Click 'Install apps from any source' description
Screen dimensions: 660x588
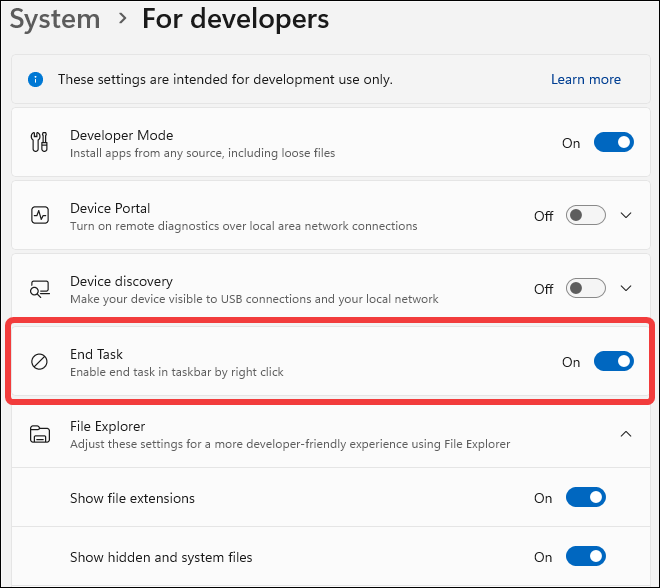click(x=202, y=153)
